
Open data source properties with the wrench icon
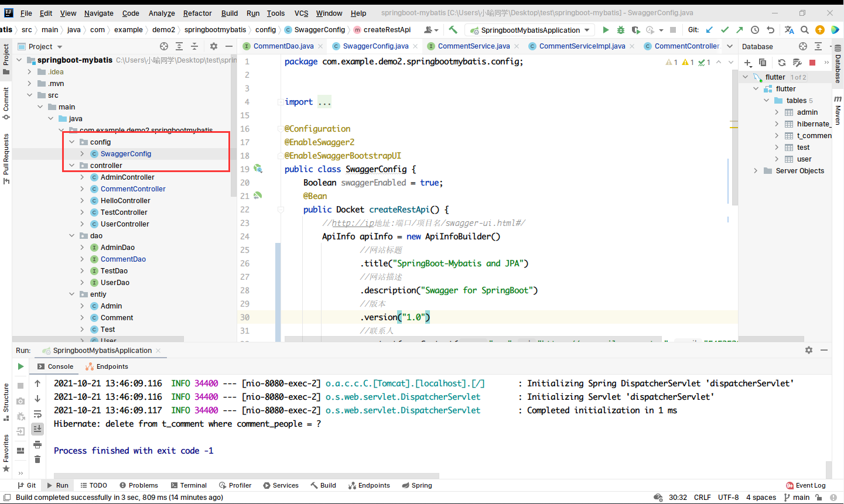coord(797,63)
